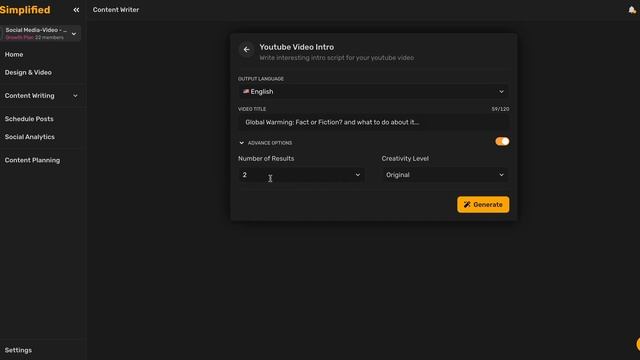Viewport: 640px width, 360px height.
Task: Open Schedule Posts in the sidebar
Action: [x=29, y=119]
